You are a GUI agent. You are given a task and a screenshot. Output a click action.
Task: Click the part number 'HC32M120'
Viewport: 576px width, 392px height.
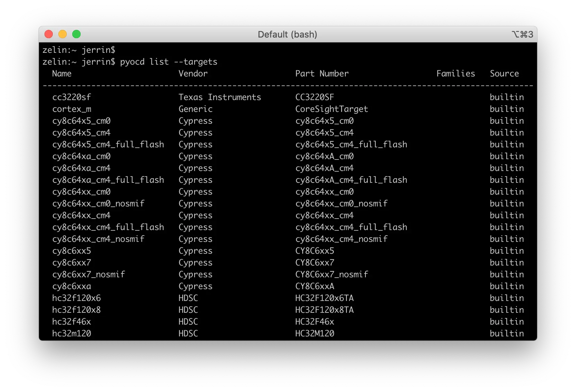click(315, 334)
